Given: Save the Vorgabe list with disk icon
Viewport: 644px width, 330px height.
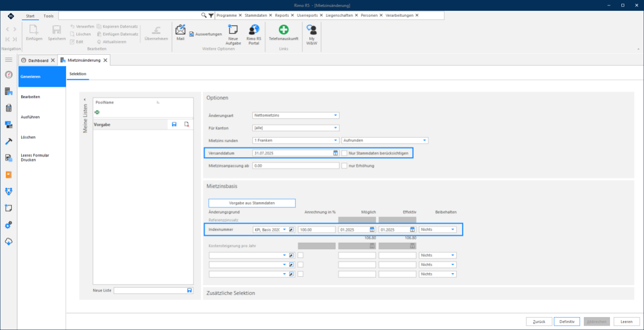Looking at the screenshot, I should coord(174,125).
